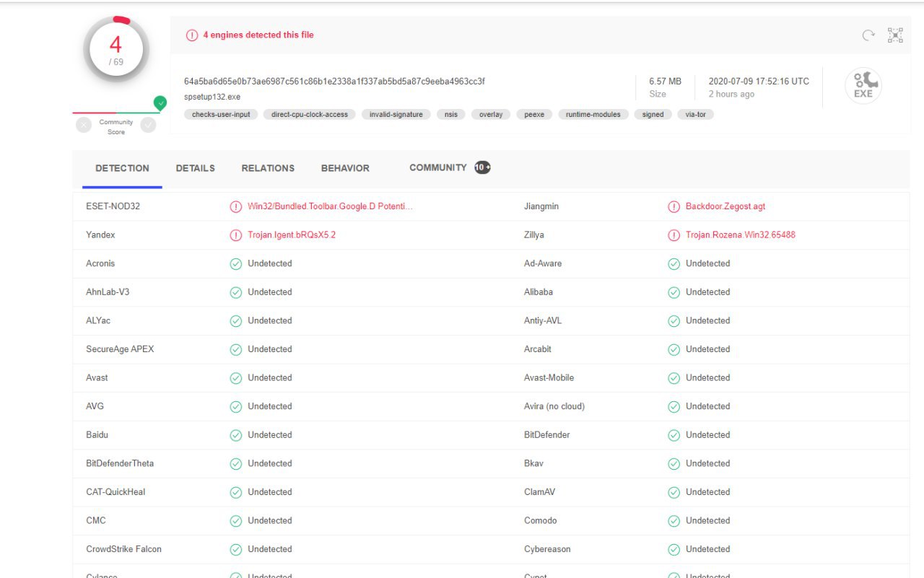Image resolution: width=924 pixels, height=578 pixels.
Task: Click the spsetup132.exe file name
Action: click(212, 97)
